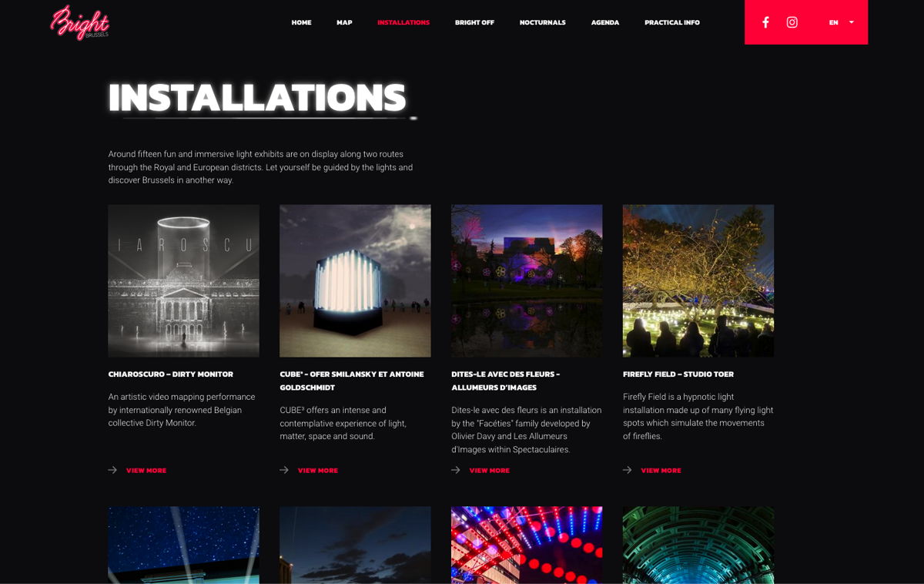Click View More under Chiaroscuro

coord(146,470)
